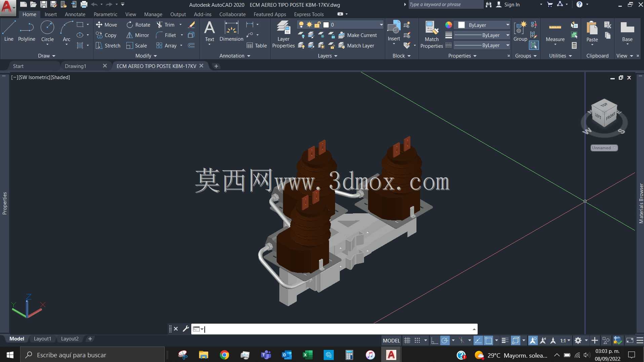Expand the Layers panel

coord(327,56)
